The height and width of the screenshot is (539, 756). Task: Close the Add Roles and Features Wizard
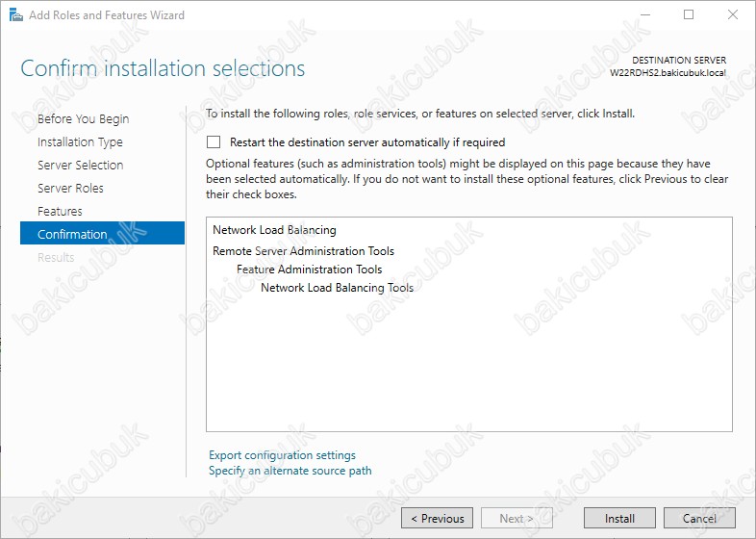732,15
